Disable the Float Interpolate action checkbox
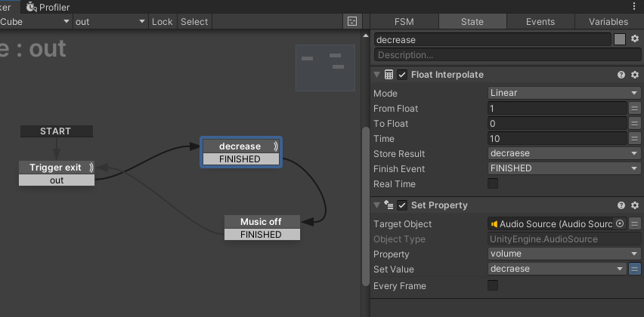 [x=402, y=75]
